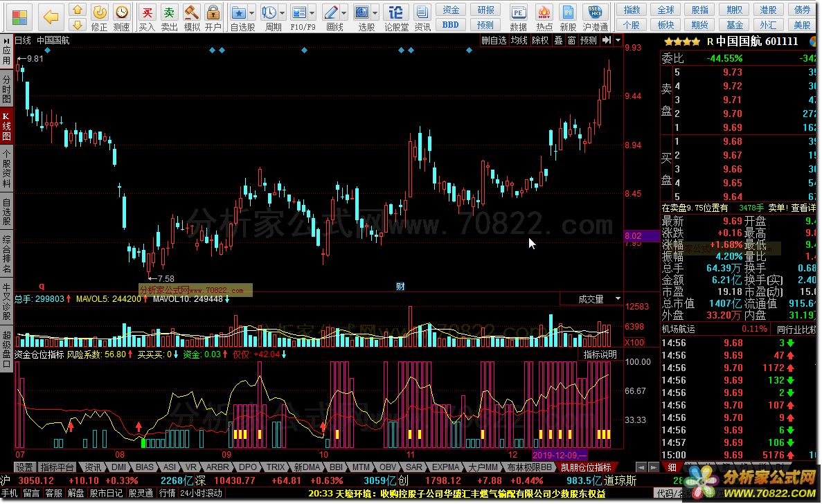
Task: Click 删自选 to remove from watchlist
Action: [x=494, y=40]
